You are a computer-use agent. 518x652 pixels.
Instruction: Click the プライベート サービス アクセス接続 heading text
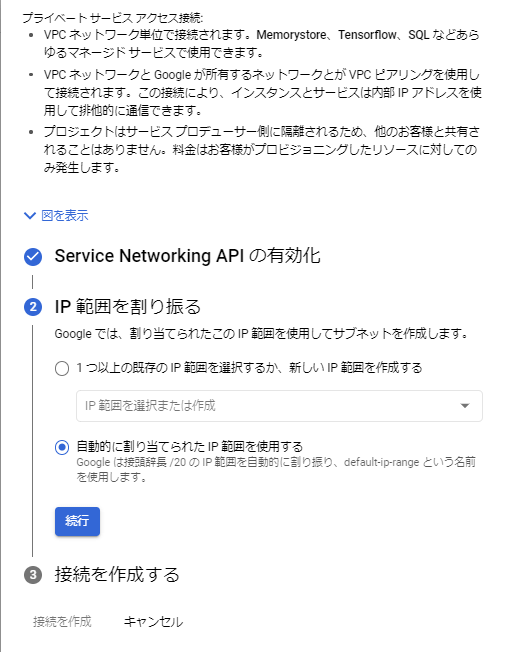[113, 18]
